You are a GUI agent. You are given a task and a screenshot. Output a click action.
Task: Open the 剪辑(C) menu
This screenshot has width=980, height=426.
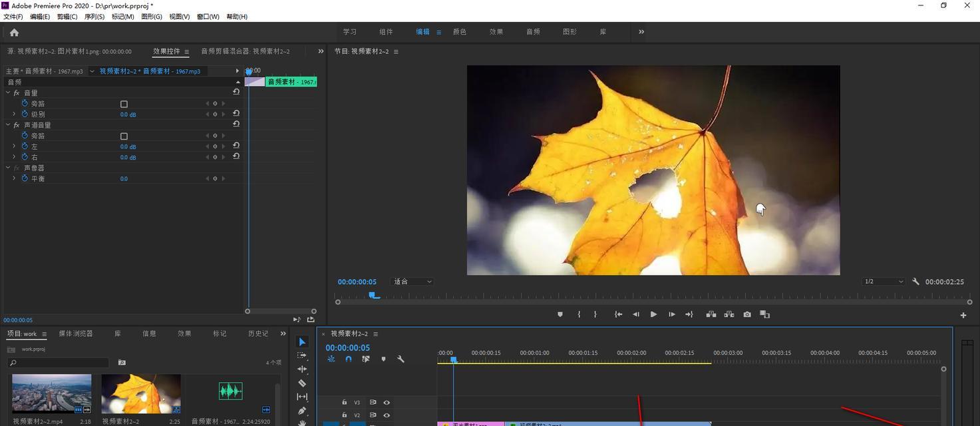click(67, 17)
